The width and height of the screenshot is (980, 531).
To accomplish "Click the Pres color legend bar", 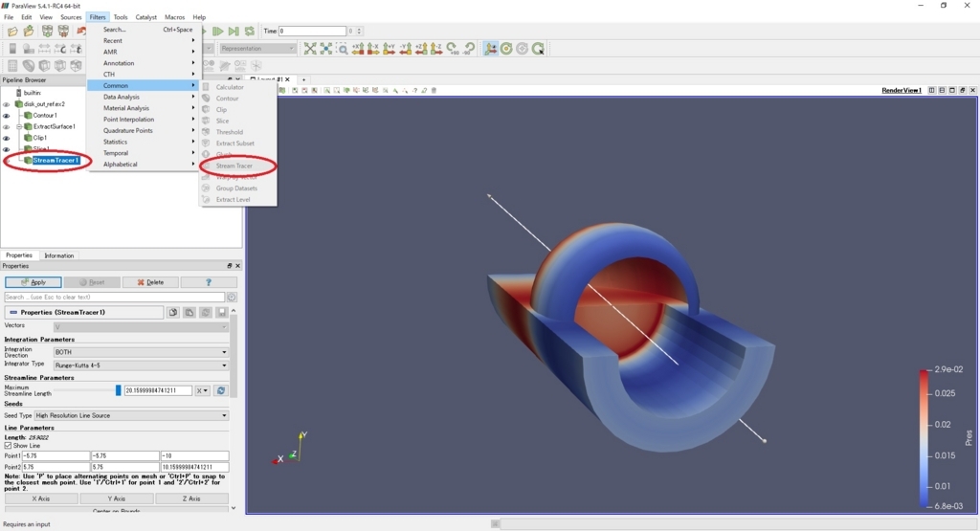I will [x=924, y=438].
